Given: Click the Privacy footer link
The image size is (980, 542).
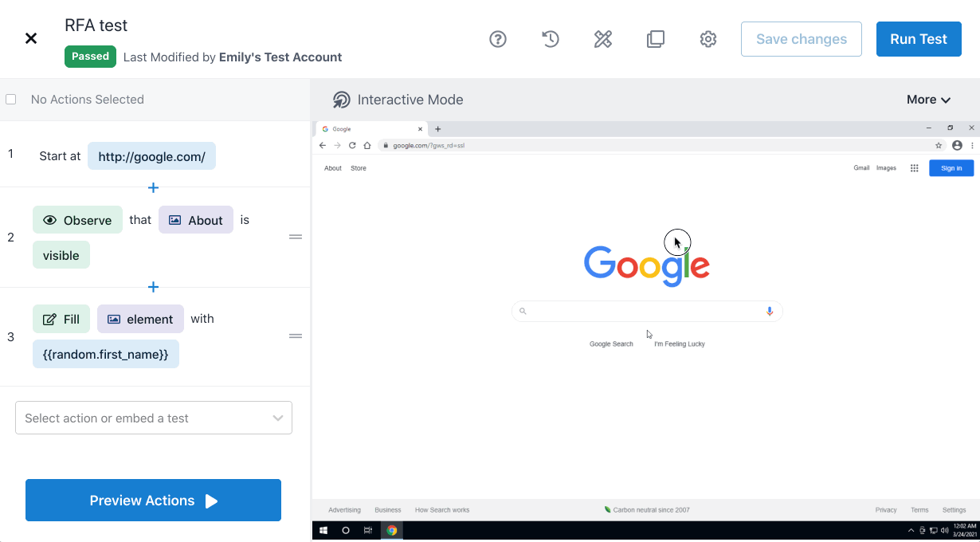Looking at the screenshot, I should [886, 510].
